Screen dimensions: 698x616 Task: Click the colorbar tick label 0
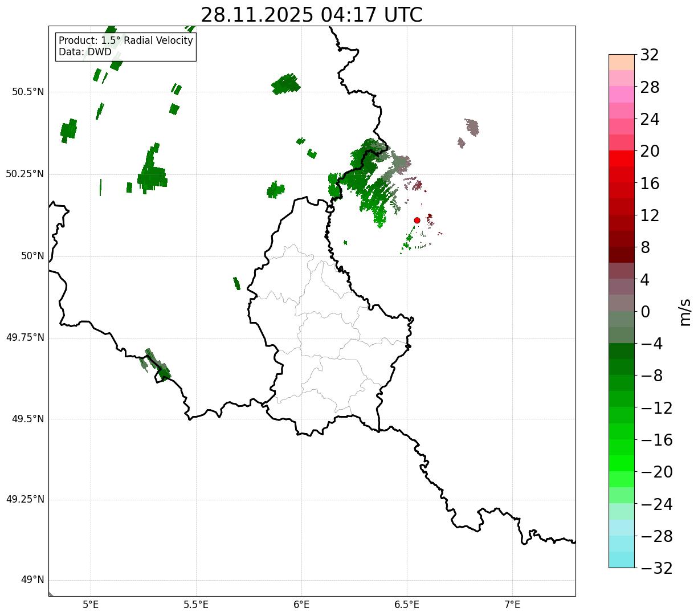tap(645, 312)
